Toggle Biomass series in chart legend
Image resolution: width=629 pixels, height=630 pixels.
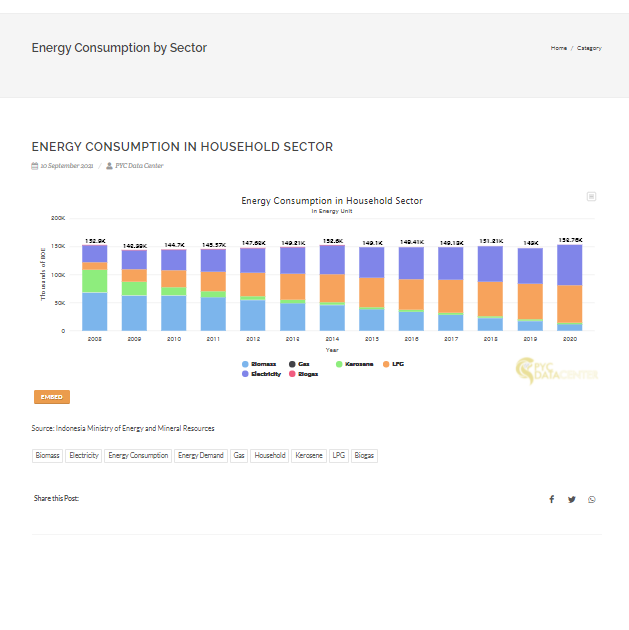[259, 364]
